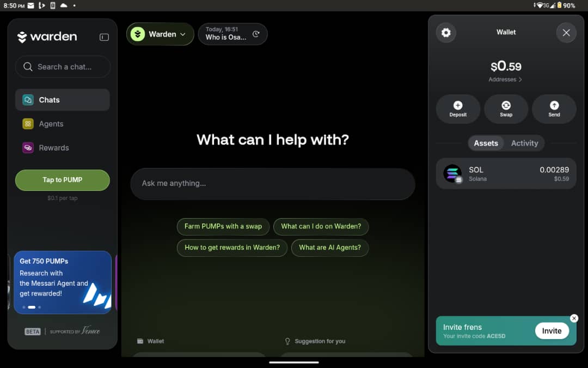Click the Search a chat field
This screenshot has height=368, width=588.
tap(63, 67)
